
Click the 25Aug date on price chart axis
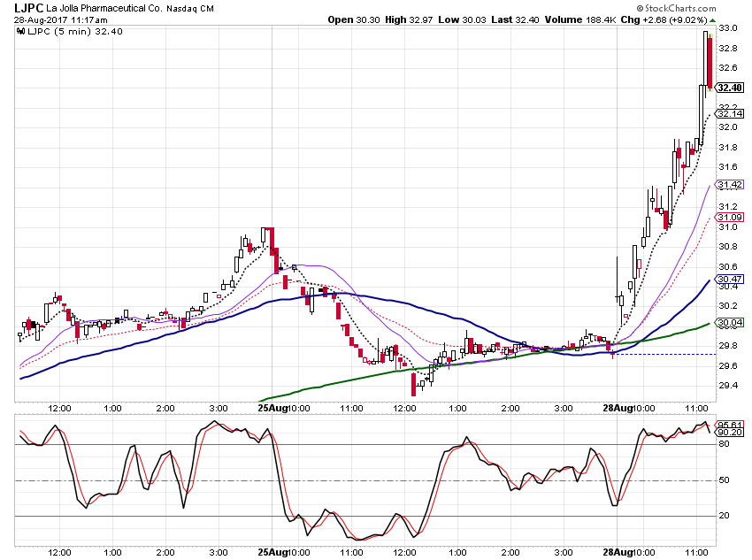272,408
